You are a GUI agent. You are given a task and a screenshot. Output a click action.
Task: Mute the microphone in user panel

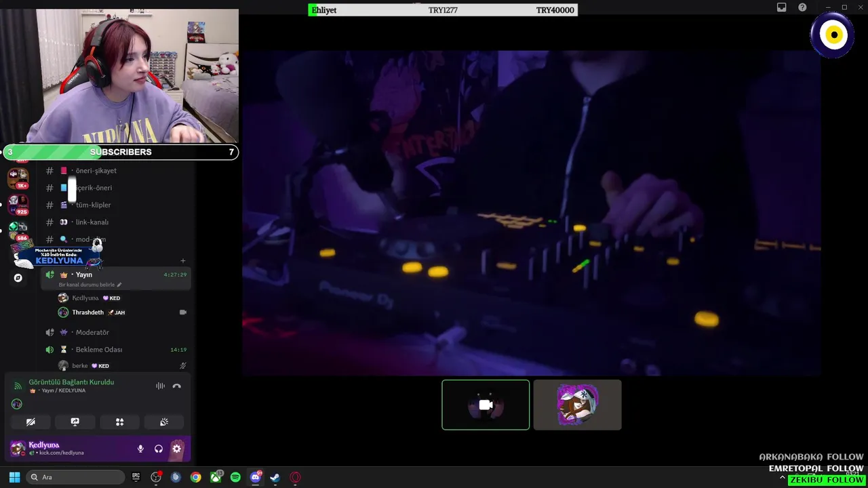pos(140,449)
